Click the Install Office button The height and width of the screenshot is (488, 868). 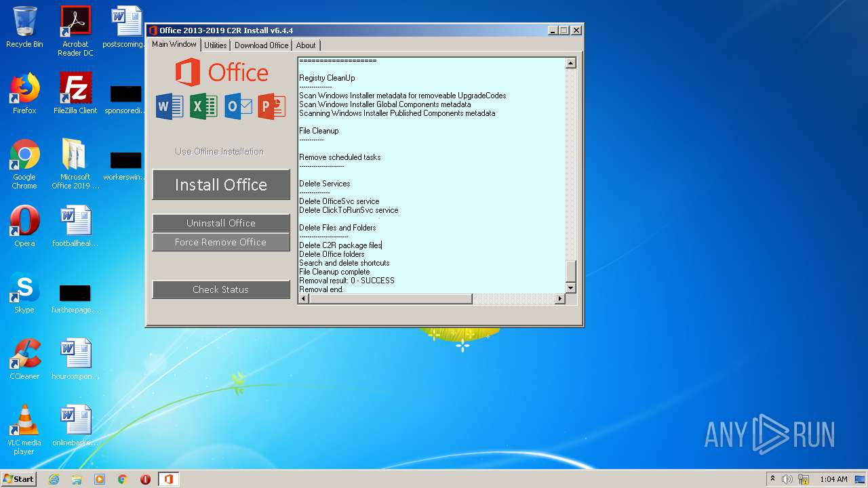point(221,184)
